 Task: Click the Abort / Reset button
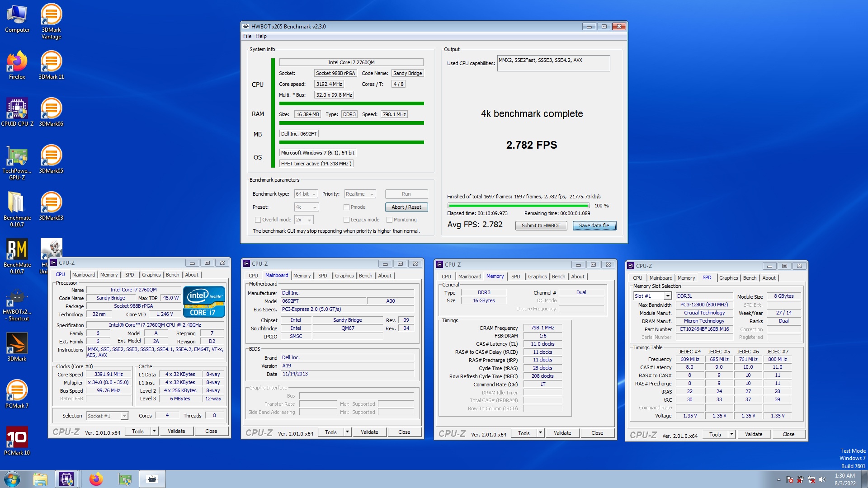406,207
